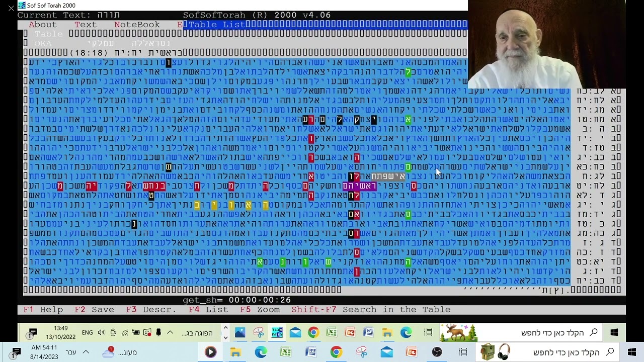Expand hidden tray icons next to the microphone

pos(170,333)
